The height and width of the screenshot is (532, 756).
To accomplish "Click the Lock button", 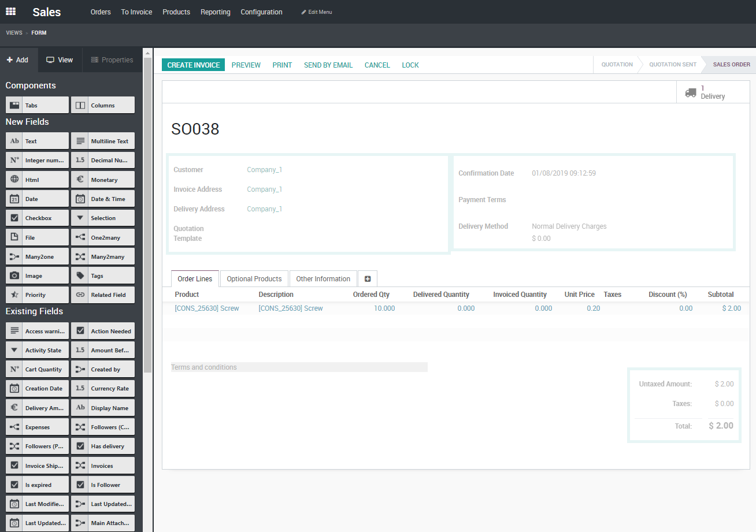I will coord(410,65).
